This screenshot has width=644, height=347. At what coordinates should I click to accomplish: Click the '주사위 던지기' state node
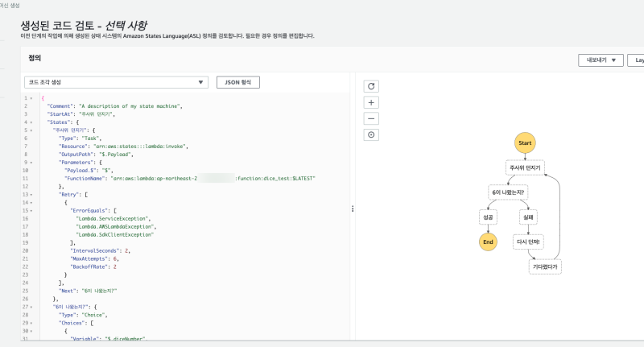(525, 167)
